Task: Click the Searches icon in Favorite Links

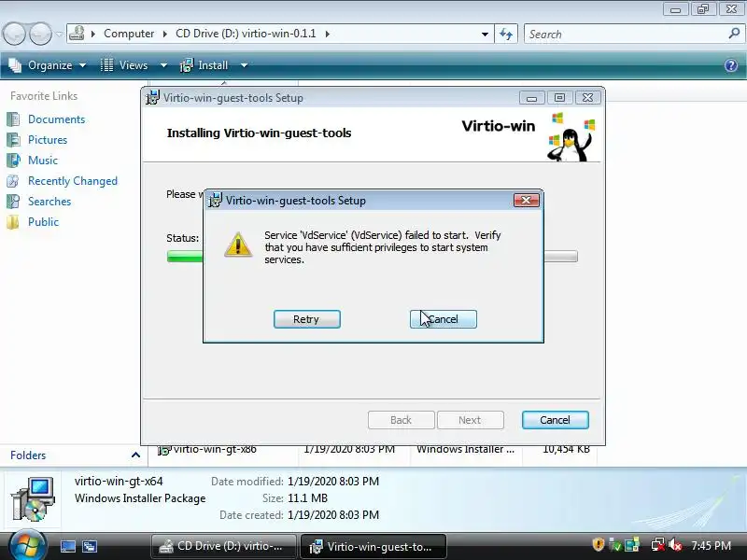Action: tap(13, 202)
